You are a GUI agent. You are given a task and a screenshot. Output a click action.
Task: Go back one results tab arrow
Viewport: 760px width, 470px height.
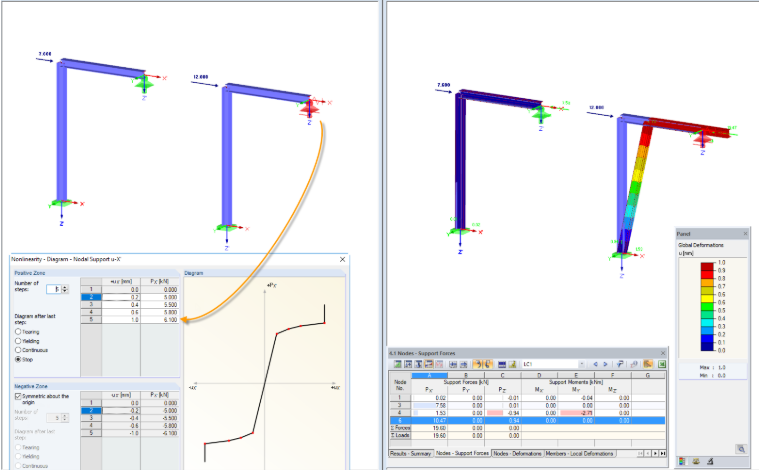click(x=648, y=454)
